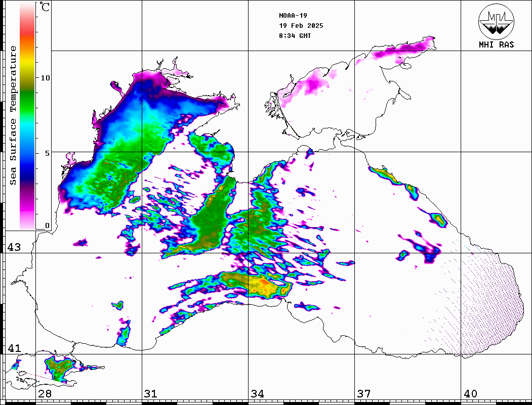This screenshot has width=532, height=405.
Task: Click the "Sea Surface Temperature" vertical label
Action: (x=13, y=115)
